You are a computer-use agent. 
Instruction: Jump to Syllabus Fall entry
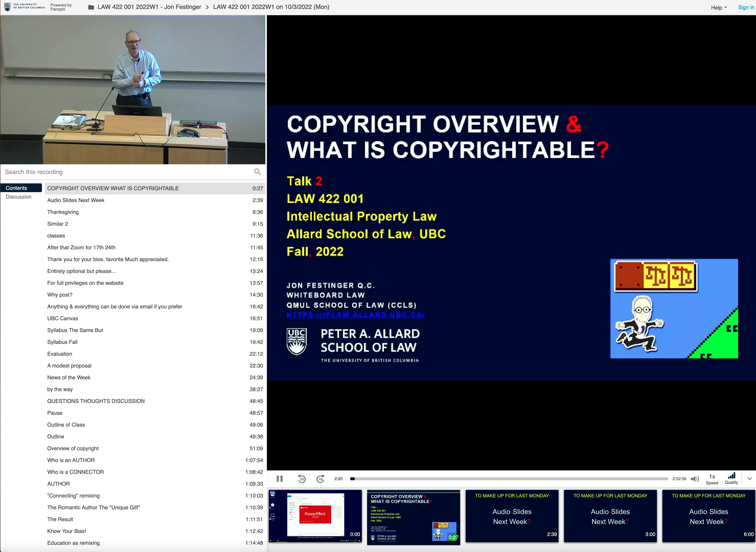point(155,342)
